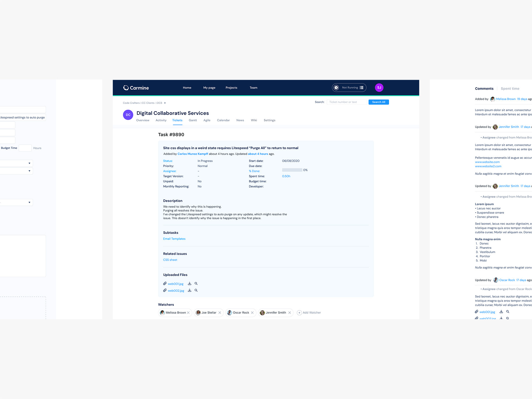Screen dimensions: 532x399
Task: Remove watcher Oscar Rock
Action: (x=252, y=313)
